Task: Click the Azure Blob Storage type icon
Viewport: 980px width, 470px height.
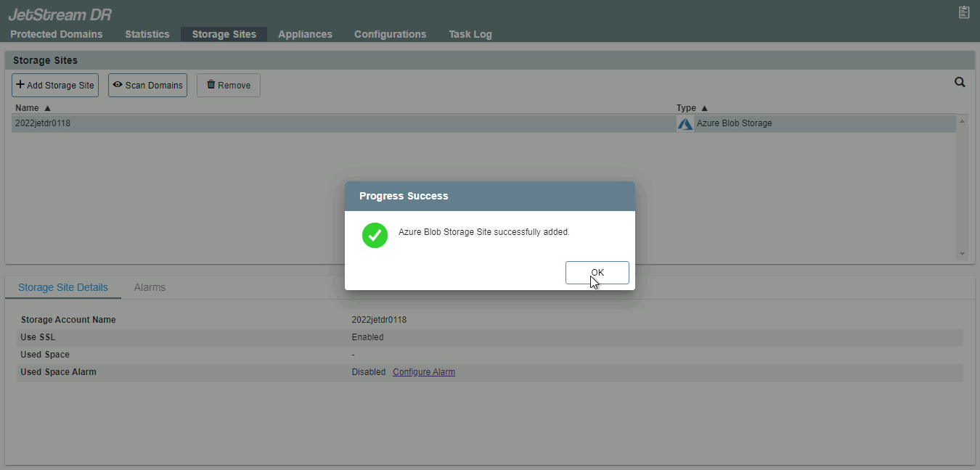Action: point(685,124)
